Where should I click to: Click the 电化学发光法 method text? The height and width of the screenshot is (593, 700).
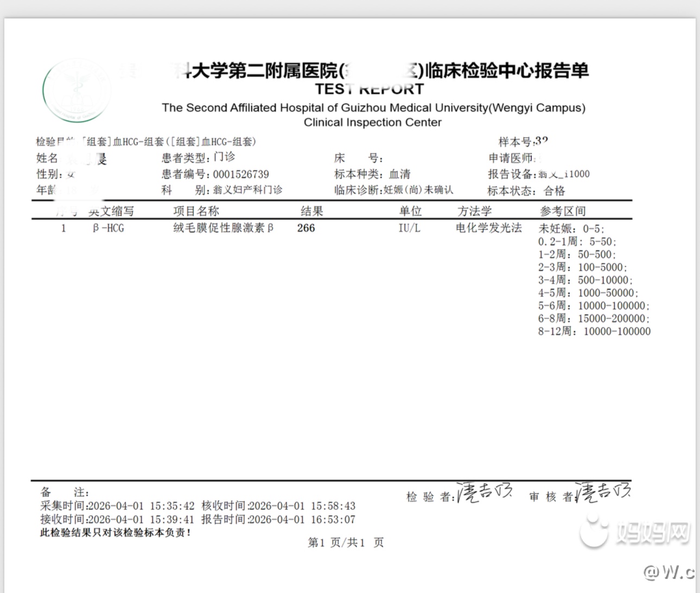pyautogui.click(x=488, y=228)
